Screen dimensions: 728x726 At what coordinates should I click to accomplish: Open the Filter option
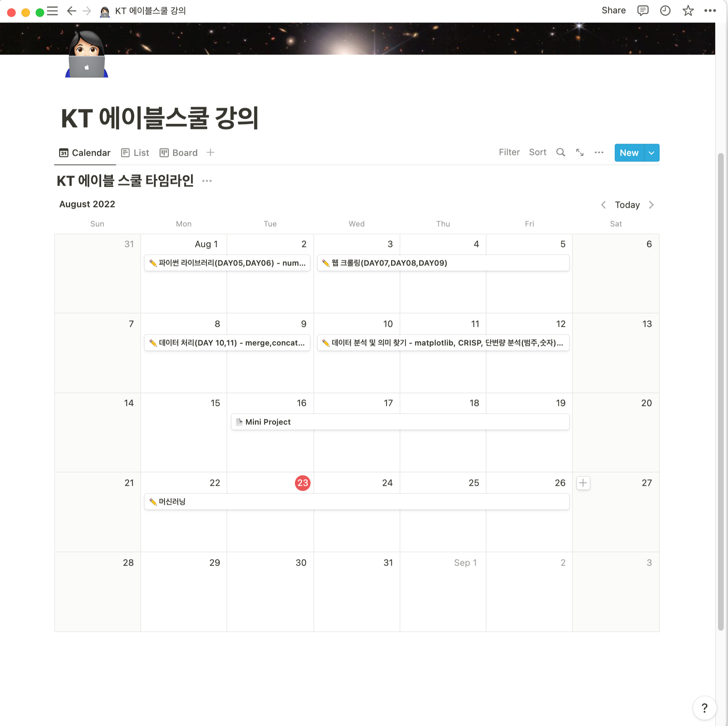509,153
